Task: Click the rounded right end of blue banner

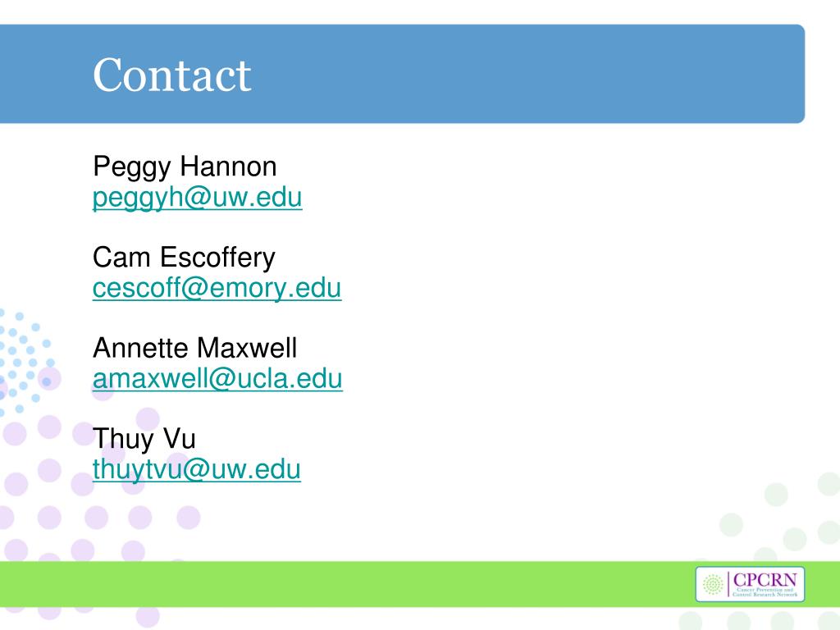Action: (798, 74)
